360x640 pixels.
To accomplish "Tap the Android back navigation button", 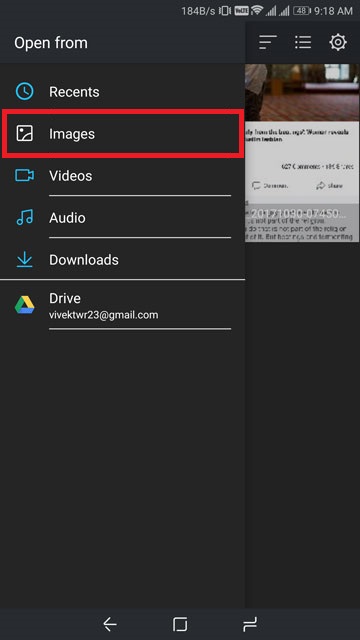I will coord(110,624).
